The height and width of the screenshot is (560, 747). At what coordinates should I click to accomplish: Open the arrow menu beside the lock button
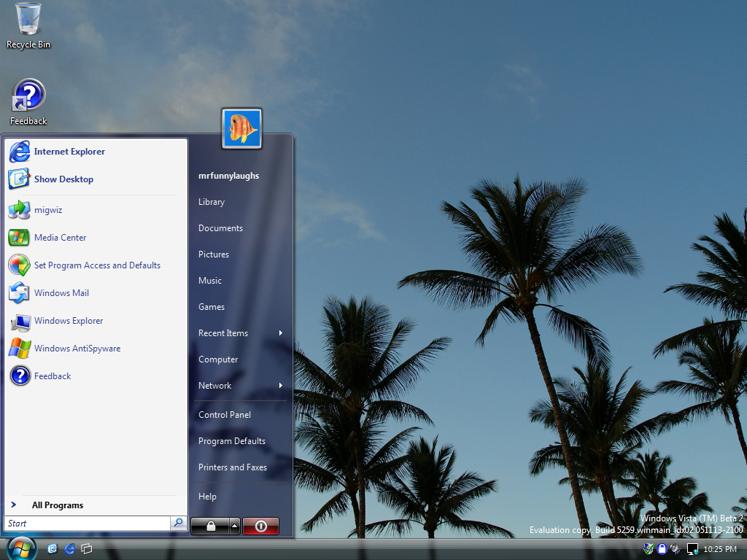tap(234, 526)
